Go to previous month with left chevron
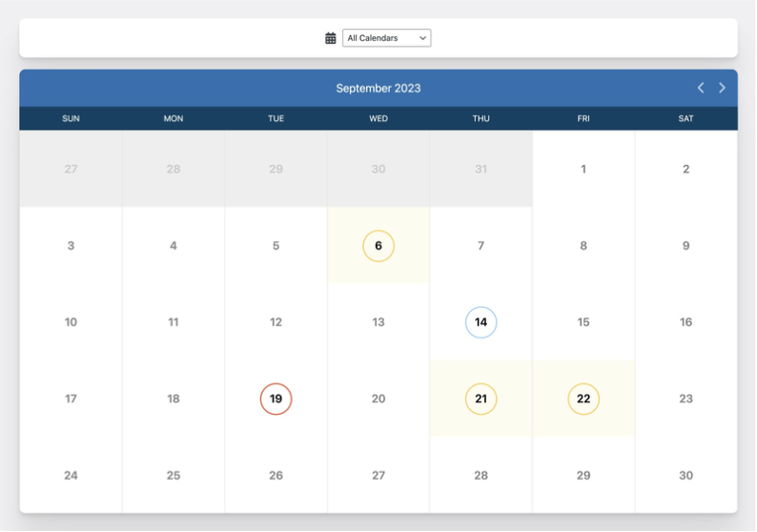Viewport: 757px width, 532px height. click(701, 88)
